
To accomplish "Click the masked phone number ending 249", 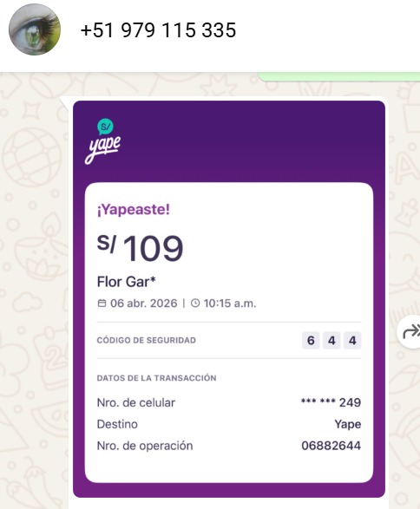I will click(331, 402).
